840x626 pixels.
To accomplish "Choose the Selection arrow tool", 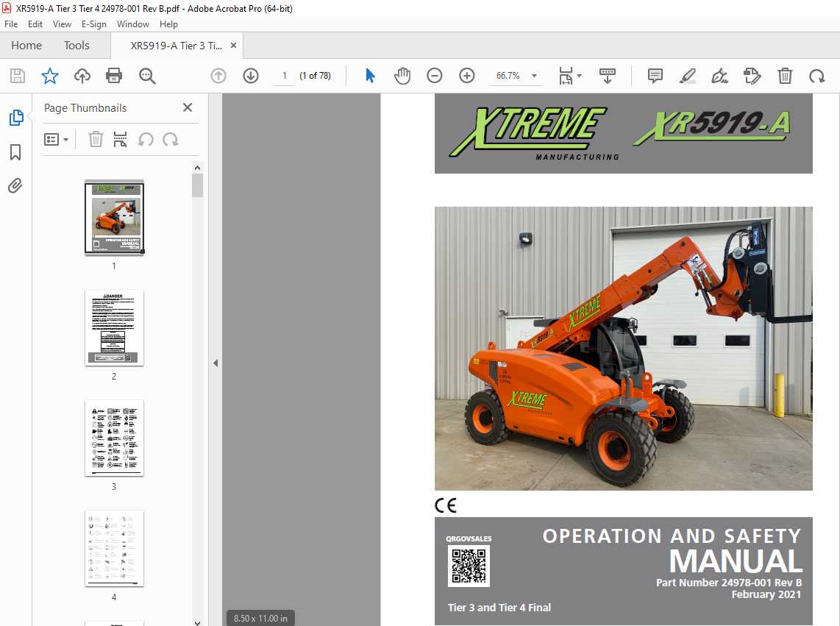I will click(370, 76).
